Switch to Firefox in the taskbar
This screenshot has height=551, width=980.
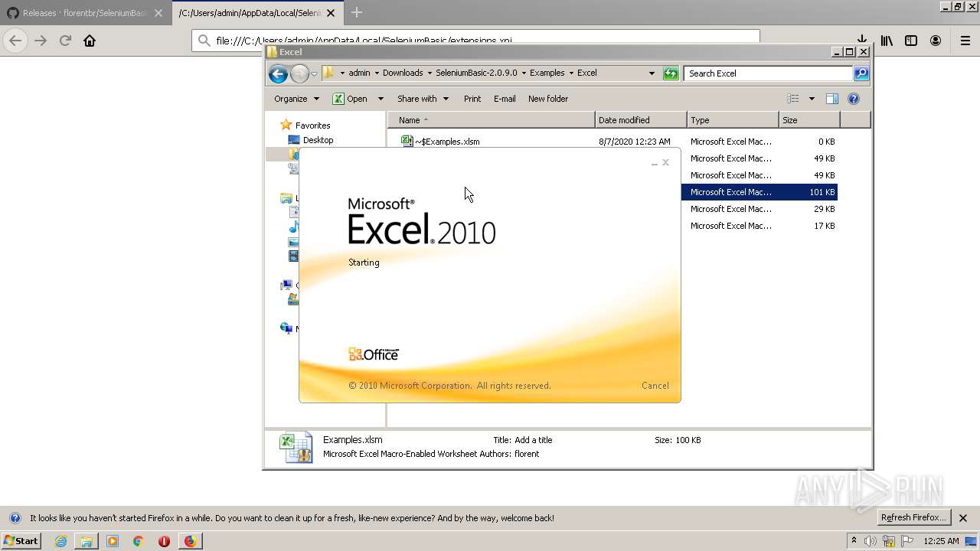click(x=190, y=541)
